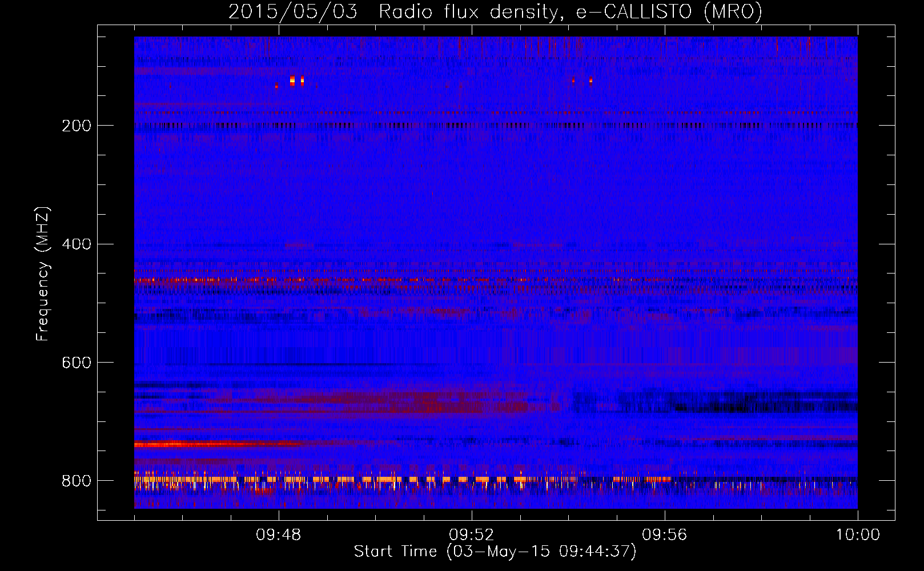
Task: Click the 09:52 time tick label
Action: 472,535
